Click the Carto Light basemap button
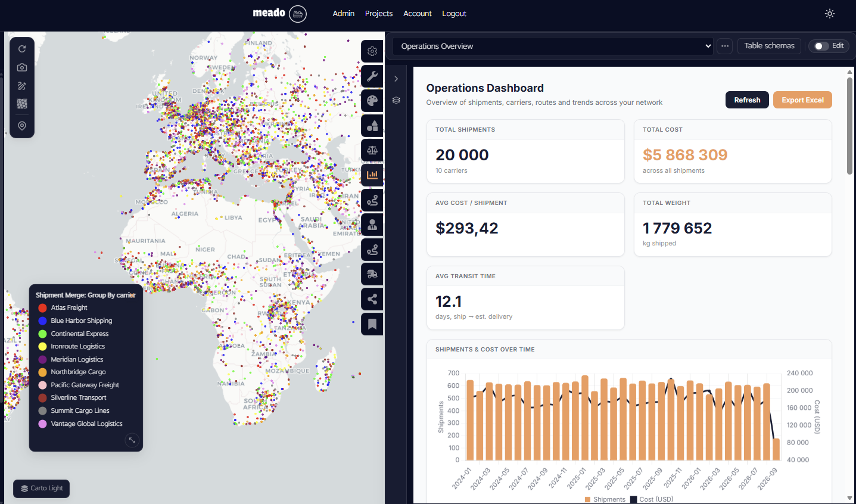 pos(41,489)
